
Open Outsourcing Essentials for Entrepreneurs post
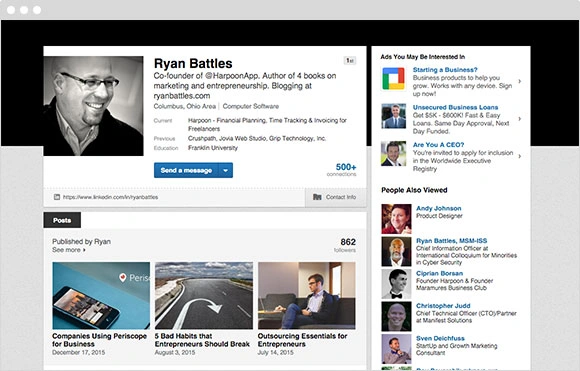(x=302, y=340)
